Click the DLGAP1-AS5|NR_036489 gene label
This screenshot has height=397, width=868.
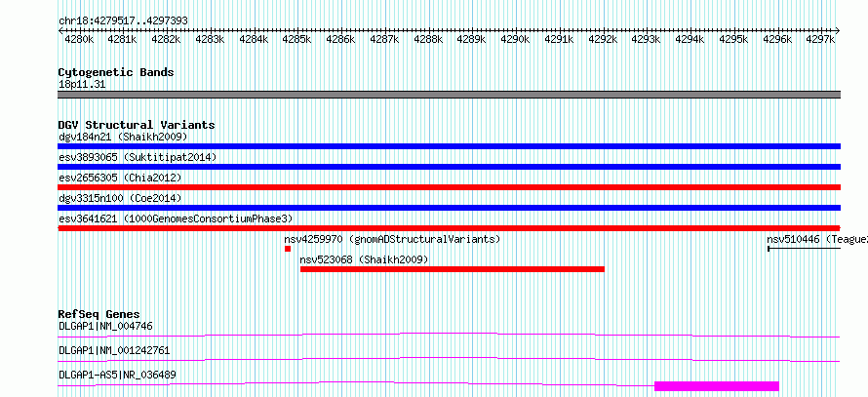[x=117, y=375]
